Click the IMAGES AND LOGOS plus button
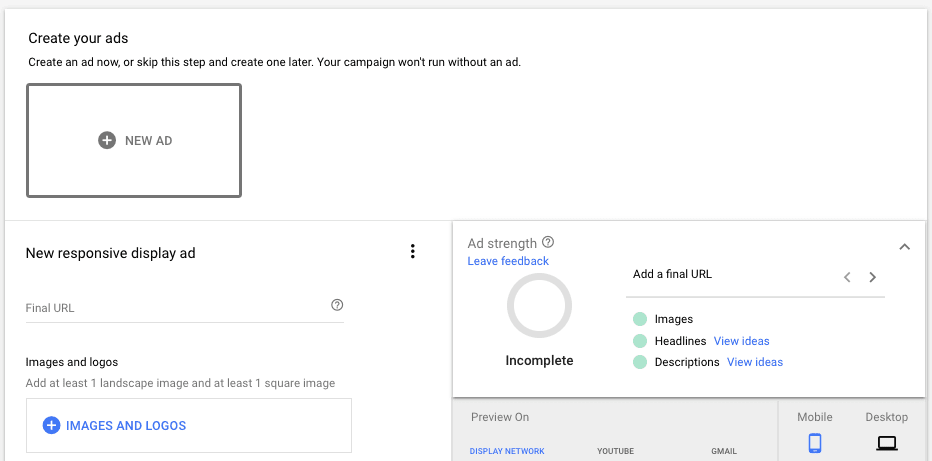Screen dimensions: 932x461 click(52, 426)
